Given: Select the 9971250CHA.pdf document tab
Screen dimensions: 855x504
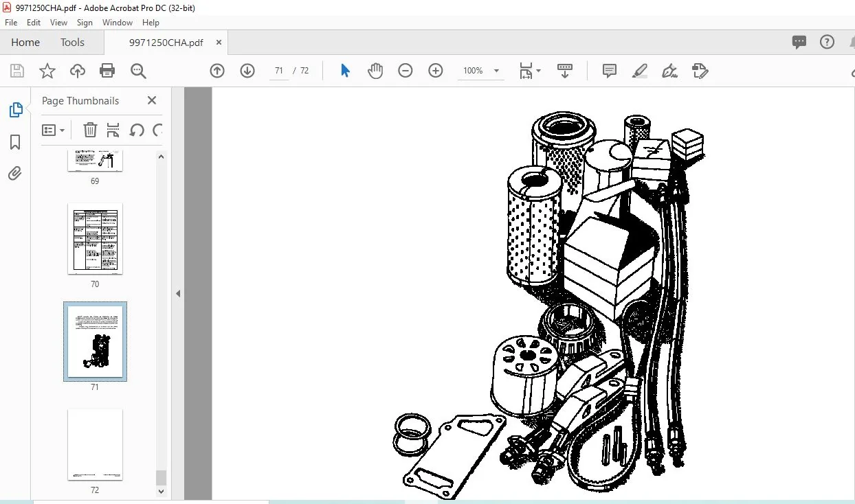Looking at the screenshot, I should [166, 43].
